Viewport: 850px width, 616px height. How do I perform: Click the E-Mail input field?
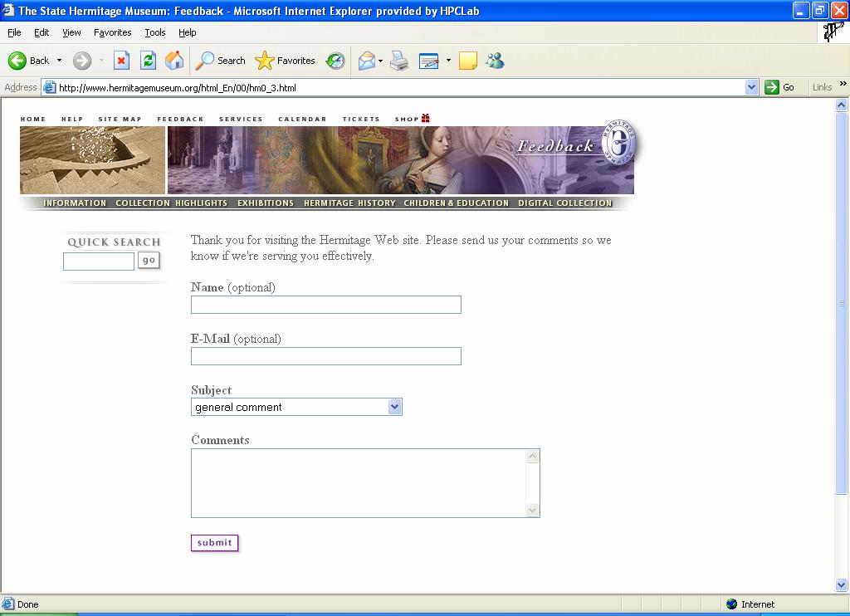[325, 356]
